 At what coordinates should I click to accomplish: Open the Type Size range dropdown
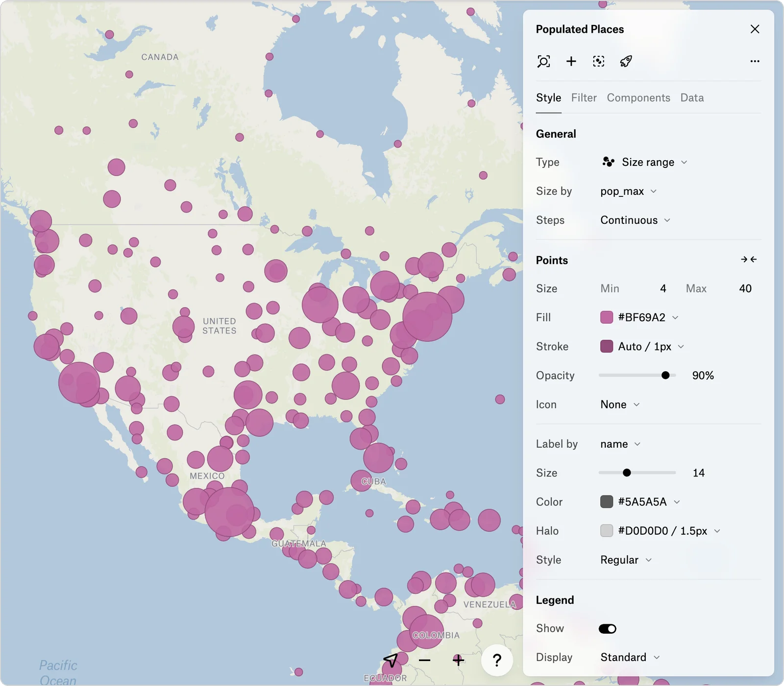644,162
